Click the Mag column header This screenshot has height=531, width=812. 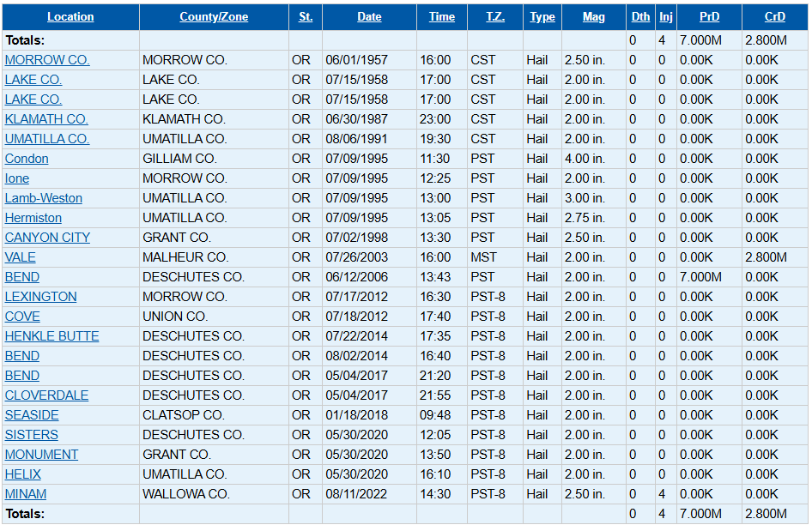coord(593,17)
